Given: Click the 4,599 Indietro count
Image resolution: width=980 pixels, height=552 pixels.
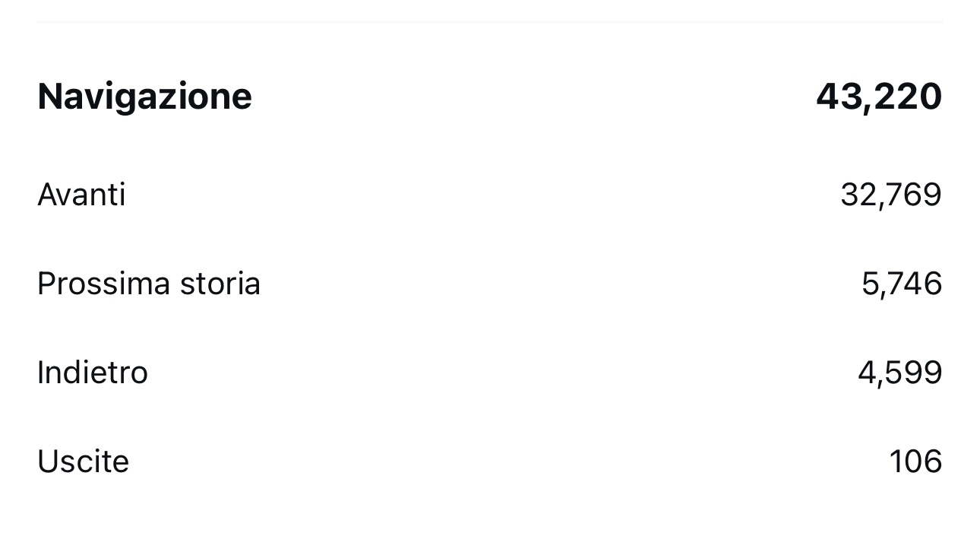Looking at the screenshot, I should tap(900, 373).
